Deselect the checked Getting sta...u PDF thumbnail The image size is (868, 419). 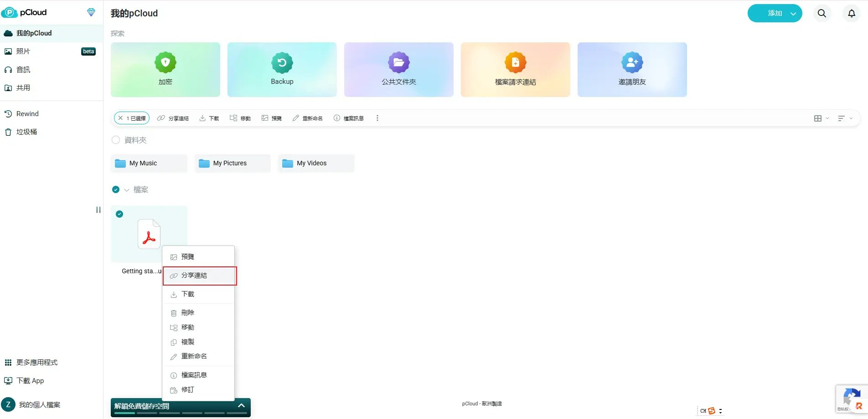click(119, 214)
